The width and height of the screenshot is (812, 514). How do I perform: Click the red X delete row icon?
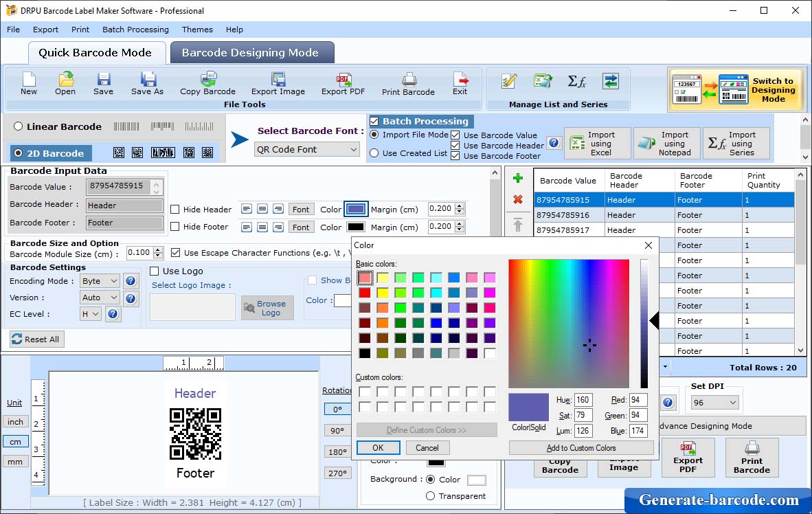(x=517, y=199)
